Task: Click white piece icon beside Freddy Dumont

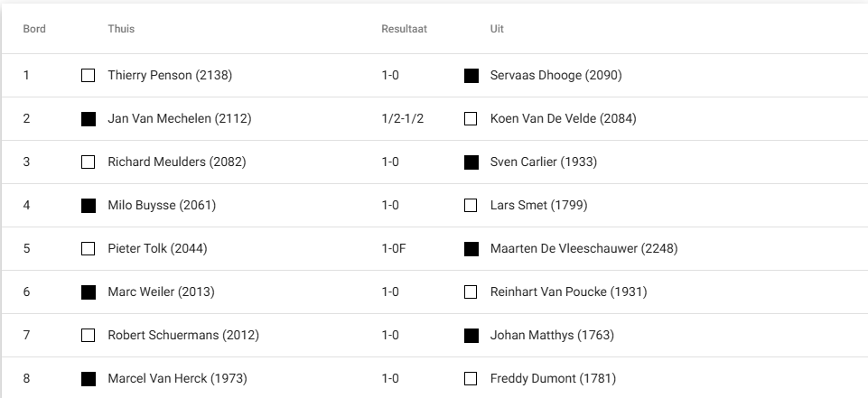Action: point(471,379)
